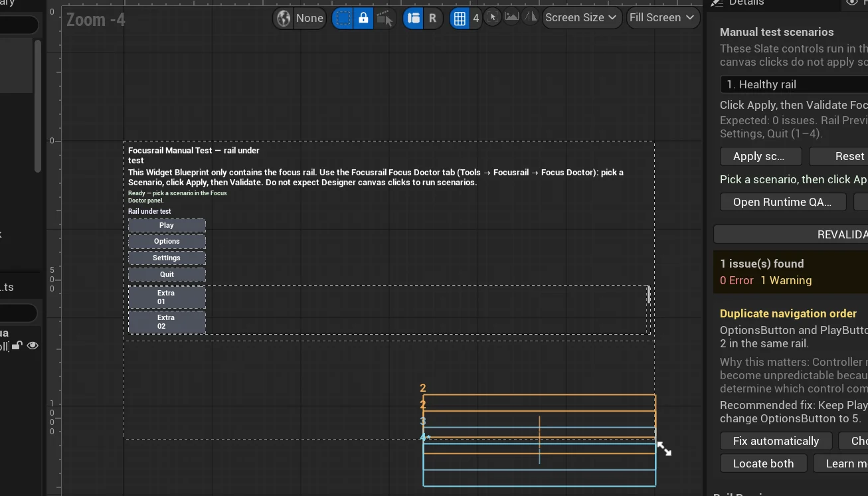Click the '0 Error' count text
This screenshot has width=868, height=496.
737,280
